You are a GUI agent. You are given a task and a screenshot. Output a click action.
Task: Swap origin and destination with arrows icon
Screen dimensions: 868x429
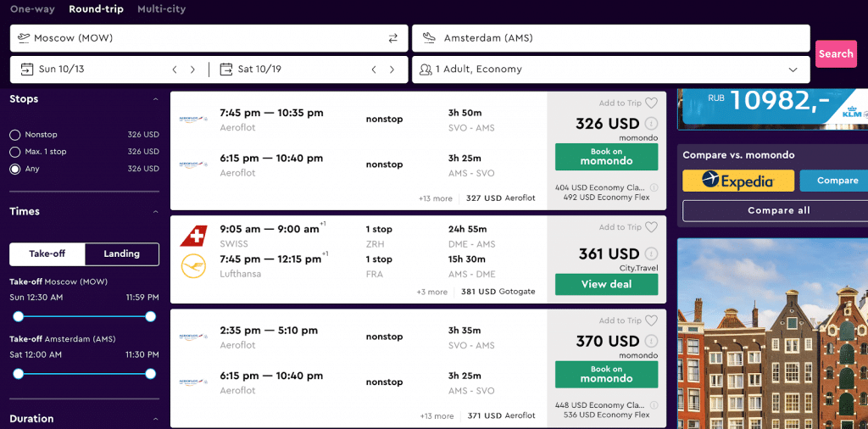point(392,38)
